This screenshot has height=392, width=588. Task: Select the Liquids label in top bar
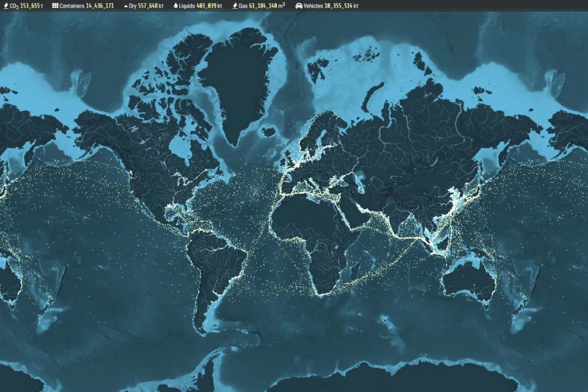pyautogui.click(x=189, y=6)
